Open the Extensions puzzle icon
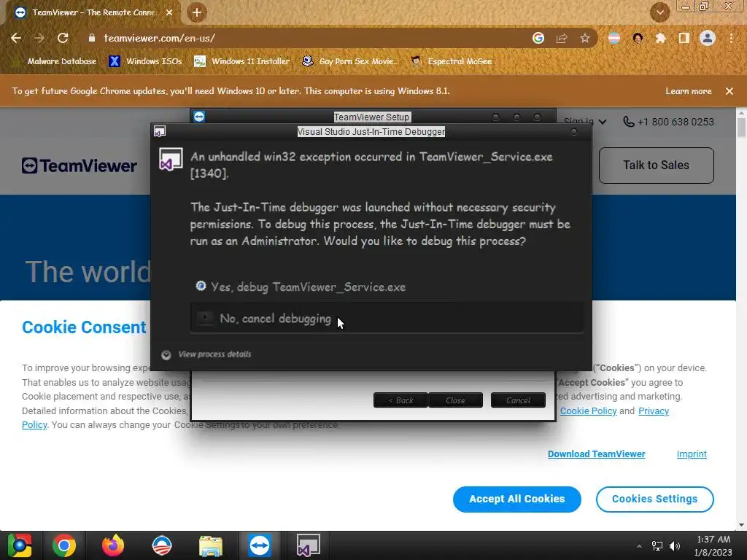 pyautogui.click(x=660, y=38)
